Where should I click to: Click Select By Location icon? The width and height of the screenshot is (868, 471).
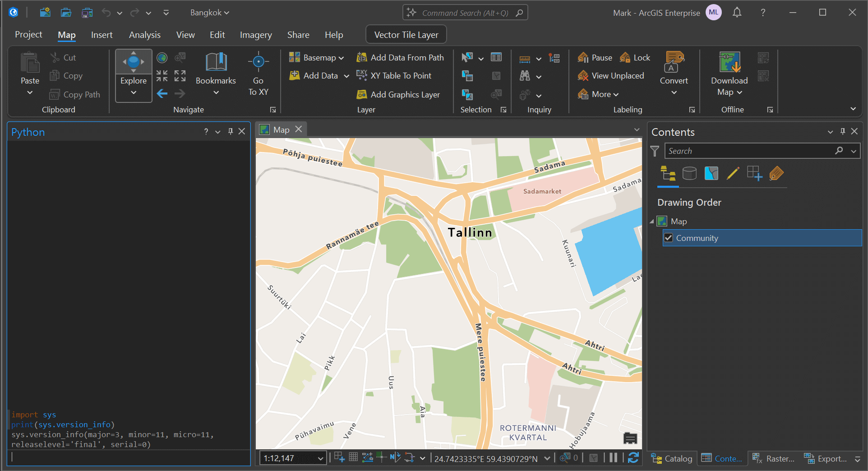tap(467, 94)
